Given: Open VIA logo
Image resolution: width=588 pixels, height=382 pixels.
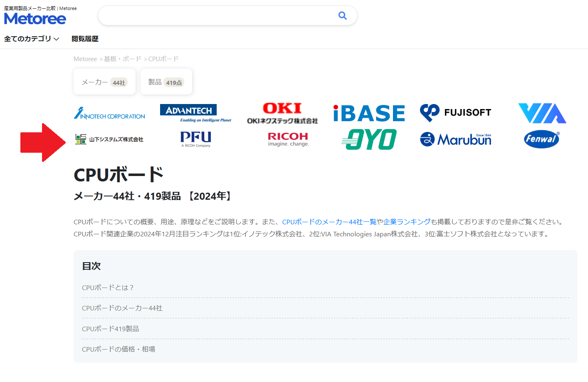Looking at the screenshot, I should click(542, 113).
